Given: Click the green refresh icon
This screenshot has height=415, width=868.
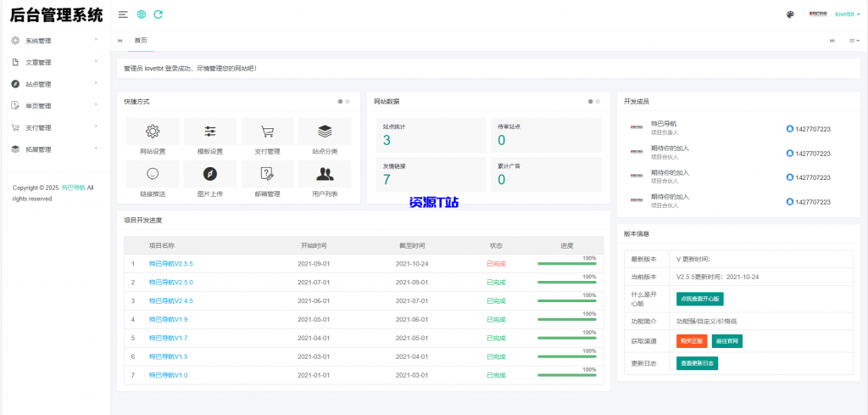Looking at the screenshot, I should click(159, 14).
